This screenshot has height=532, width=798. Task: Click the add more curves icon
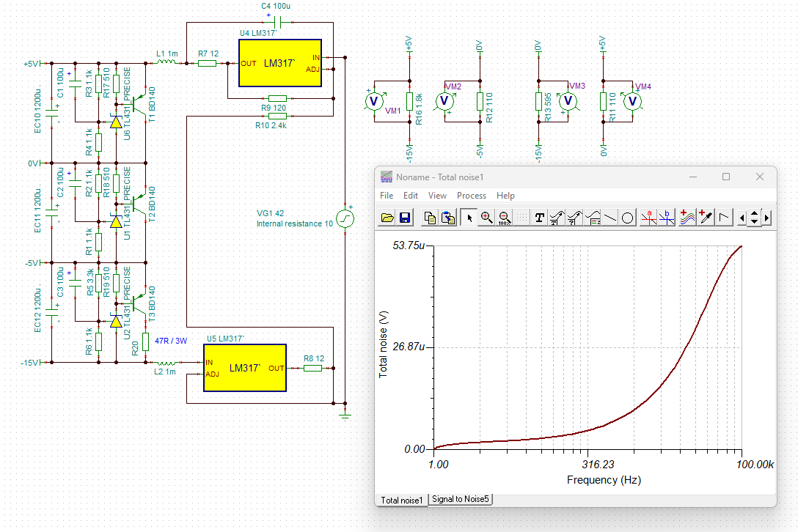click(687, 218)
